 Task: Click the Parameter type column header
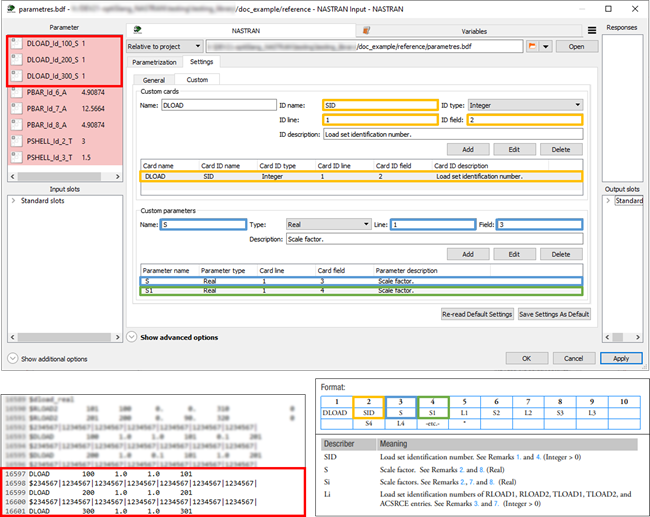(228, 271)
